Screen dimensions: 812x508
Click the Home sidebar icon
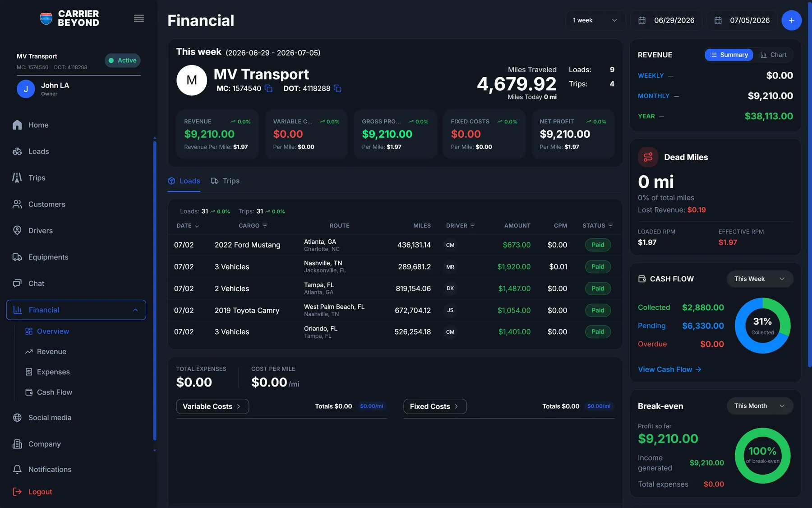[x=17, y=125]
